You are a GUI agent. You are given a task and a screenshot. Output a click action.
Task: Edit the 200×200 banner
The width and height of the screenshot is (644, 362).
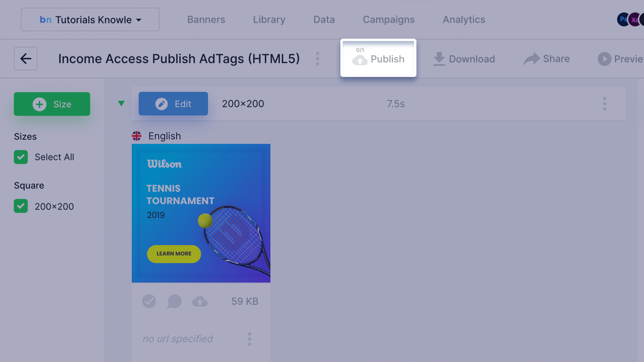(x=173, y=104)
